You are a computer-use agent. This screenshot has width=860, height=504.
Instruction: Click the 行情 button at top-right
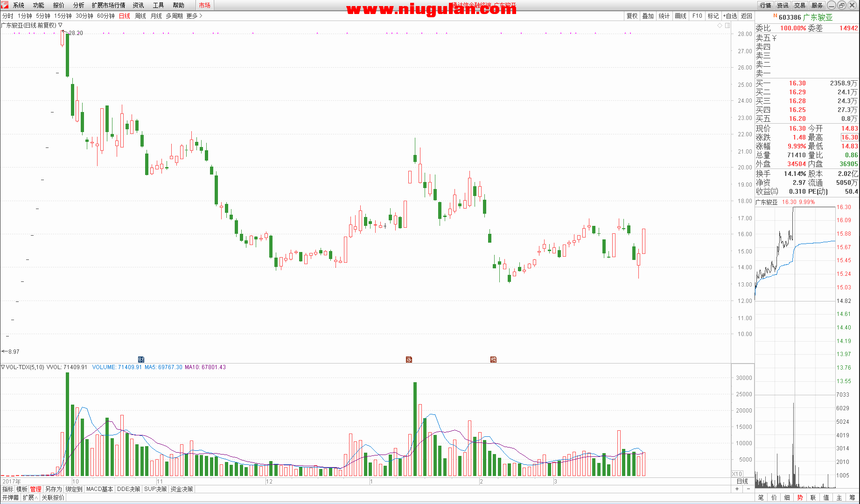coord(766,5)
